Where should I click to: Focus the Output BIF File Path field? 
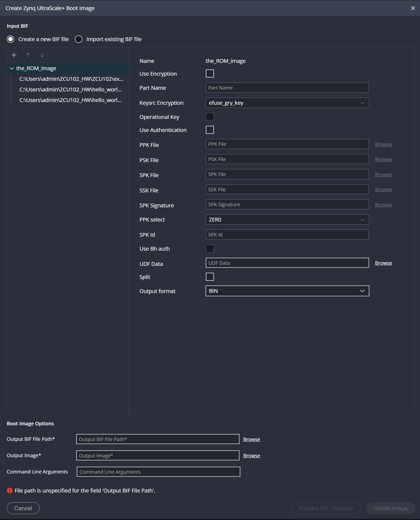158,439
